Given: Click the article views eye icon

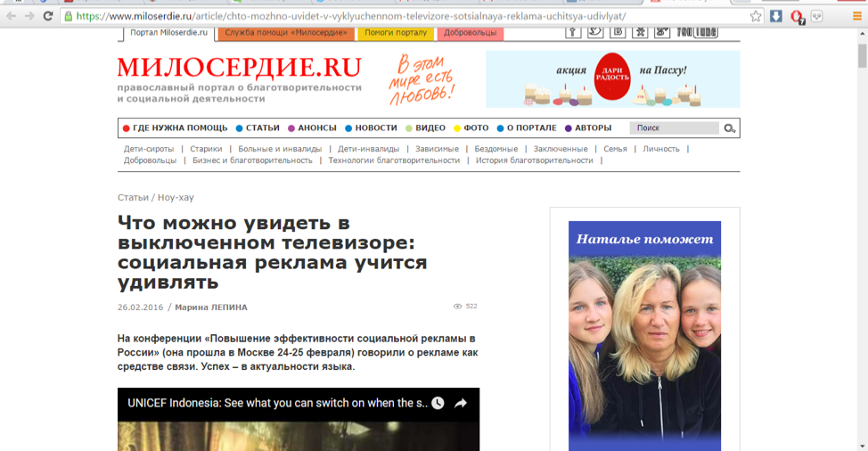Looking at the screenshot, I should [457, 306].
